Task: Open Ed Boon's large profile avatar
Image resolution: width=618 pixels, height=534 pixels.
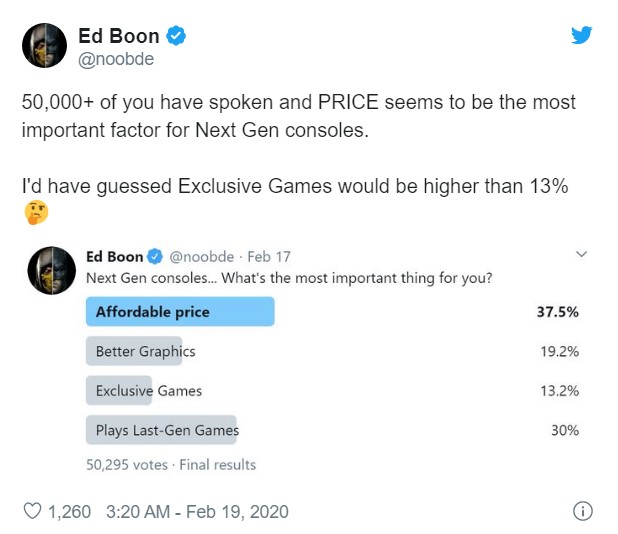Action: pyautogui.click(x=45, y=45)
